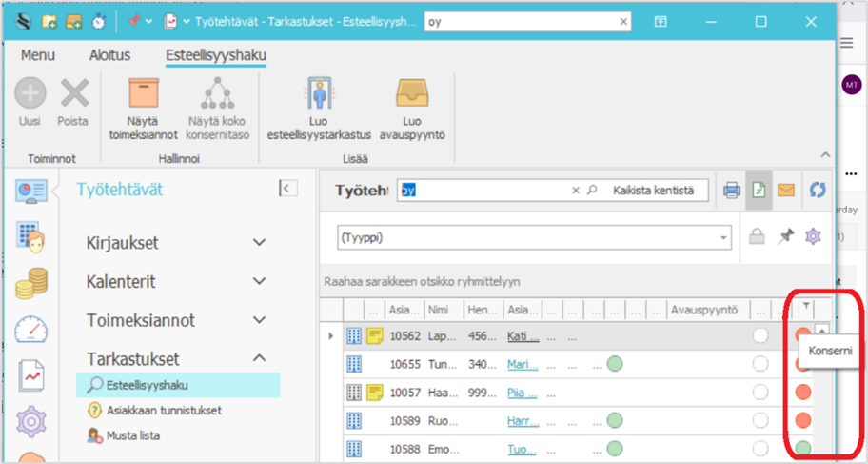Refresh the task list
The image size is (868, 464).
tap(817, 190)
